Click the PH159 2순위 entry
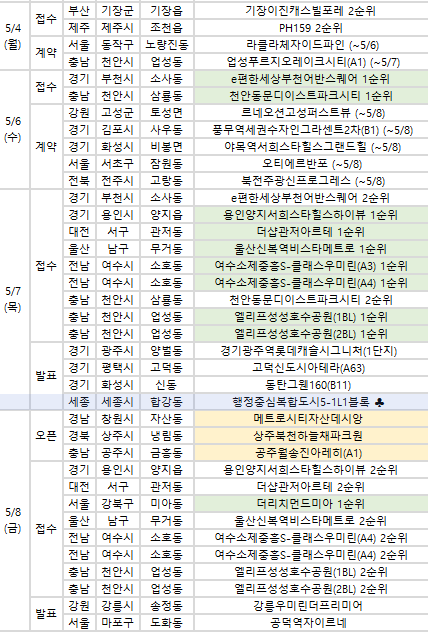 click(x=311, y=28)
